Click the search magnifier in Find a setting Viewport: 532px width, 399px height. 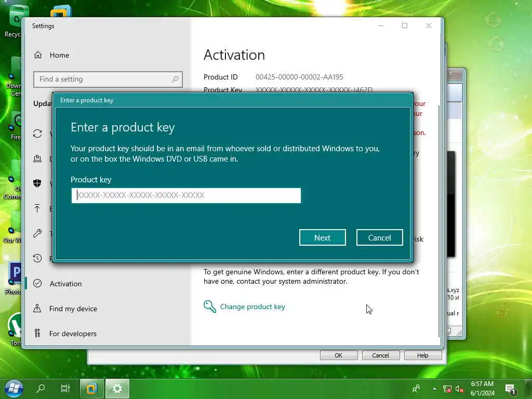tap(175, 79)
